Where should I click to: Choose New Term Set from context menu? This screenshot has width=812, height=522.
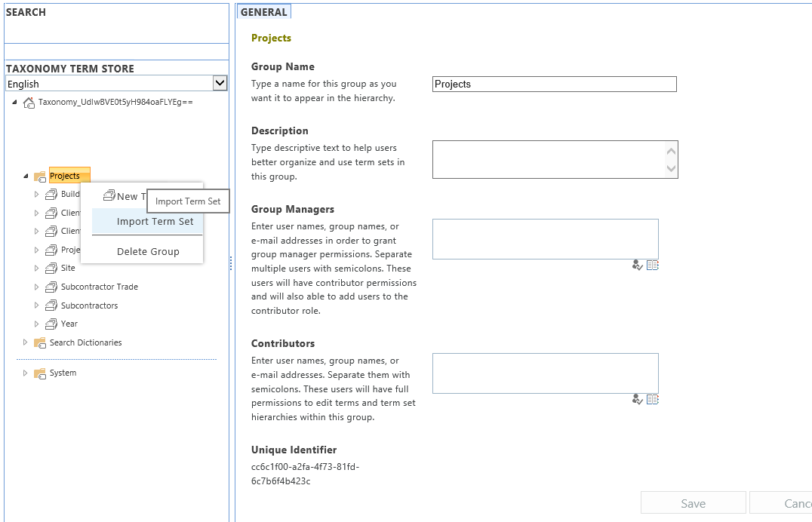tap(125, 196)
